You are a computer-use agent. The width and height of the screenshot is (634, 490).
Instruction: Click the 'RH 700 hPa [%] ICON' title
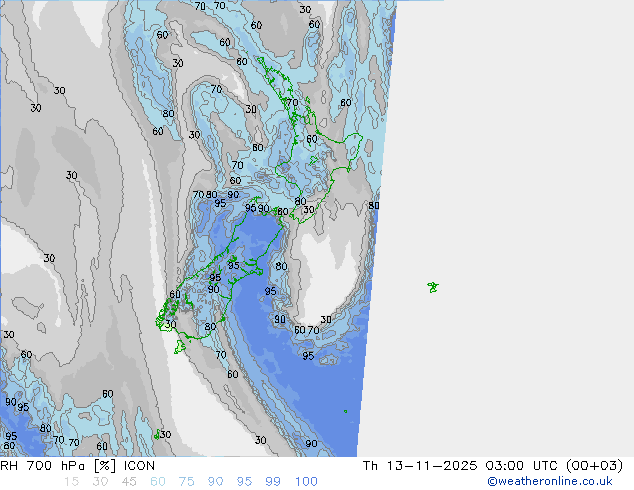78,465
